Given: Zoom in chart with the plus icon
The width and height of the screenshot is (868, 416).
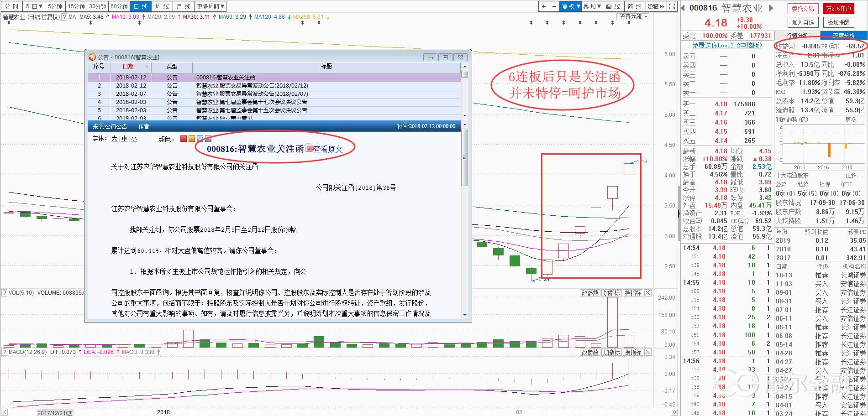Looking at the screenshot, I should click(543, 6).
